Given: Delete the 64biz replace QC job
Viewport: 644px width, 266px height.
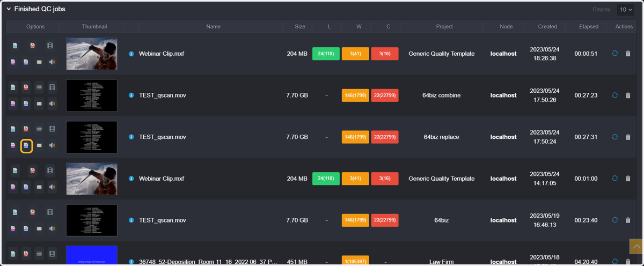Looking at the screenshot, I should click(628, 137).
